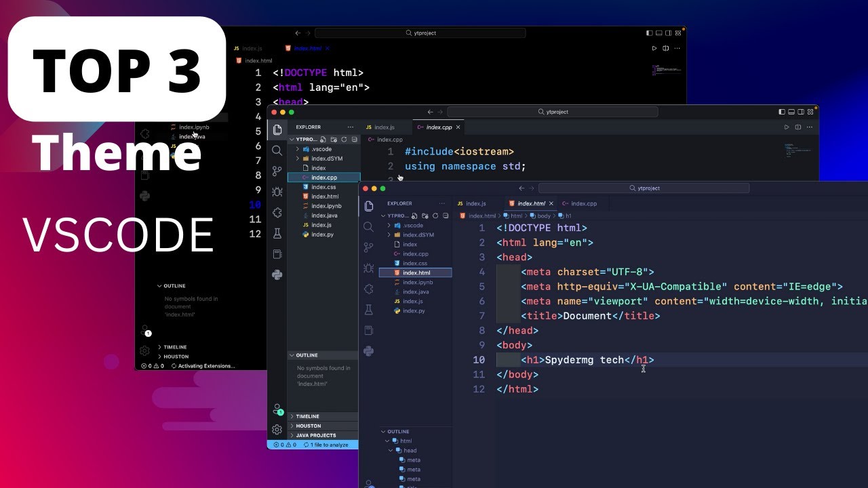Click 'body' breadcrumb in front window
This screenshot has height=488, width=868.
point(543,216)
